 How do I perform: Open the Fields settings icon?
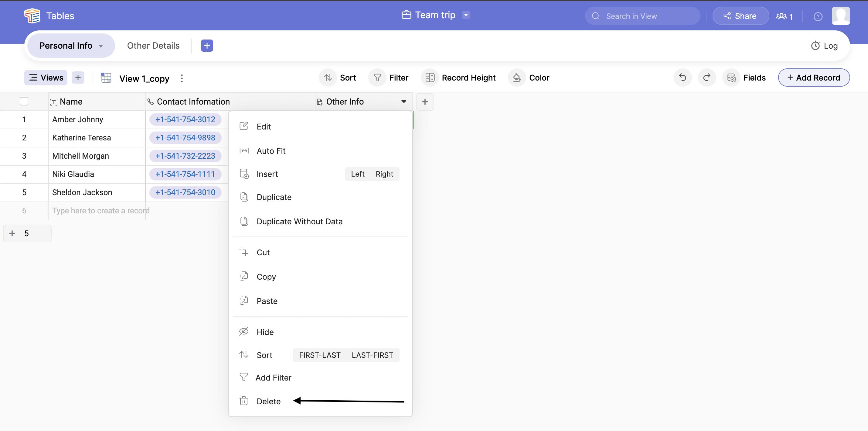731,78
